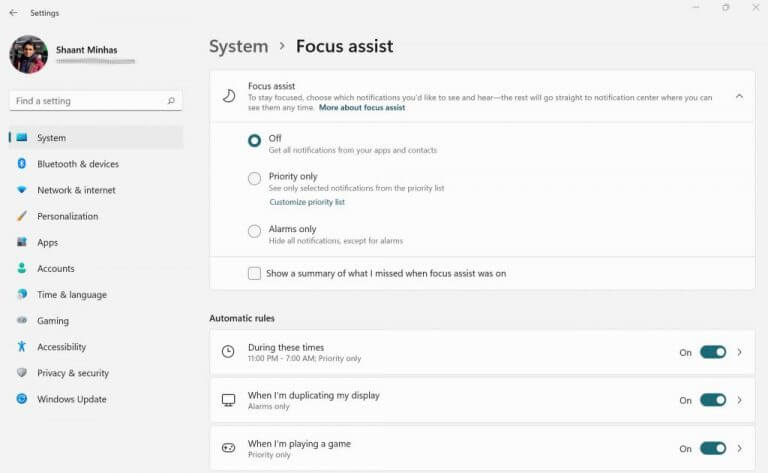Expand During these times chevron
The width and height of the screenshot is (768, 473).
[740, 352]
